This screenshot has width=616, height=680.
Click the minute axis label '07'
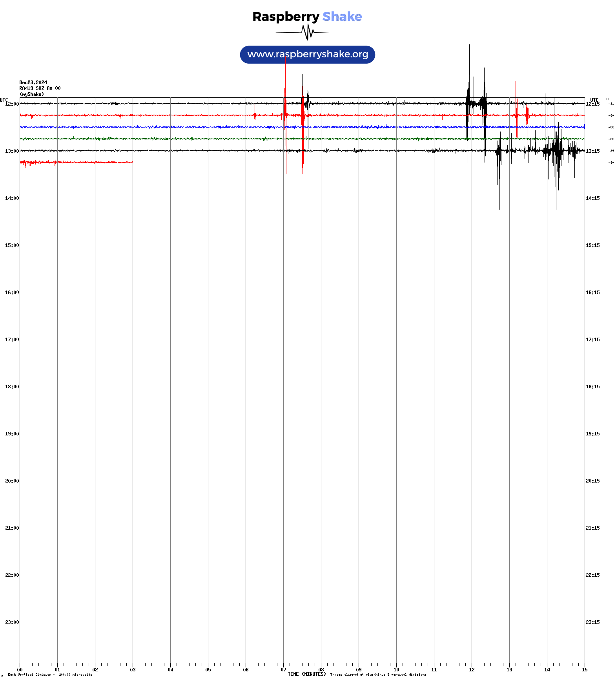pyautogui.click(x=283, y=670)
